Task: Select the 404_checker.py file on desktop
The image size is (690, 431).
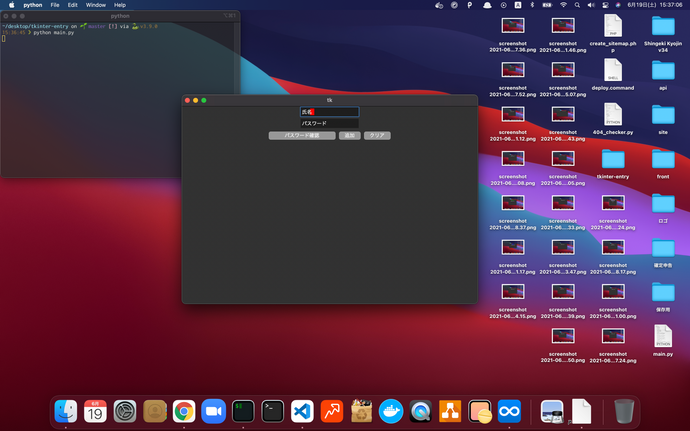Action: tap(613, 119)
